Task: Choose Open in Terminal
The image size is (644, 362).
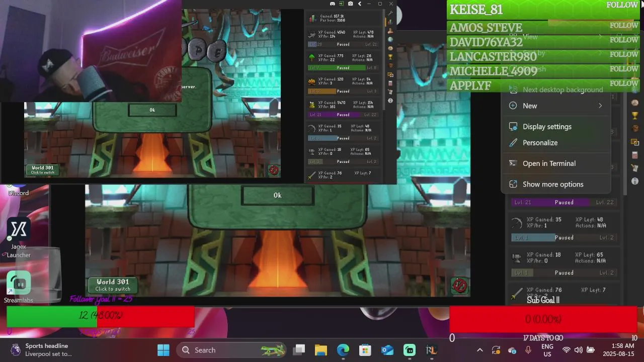Action: click(556, 163)
